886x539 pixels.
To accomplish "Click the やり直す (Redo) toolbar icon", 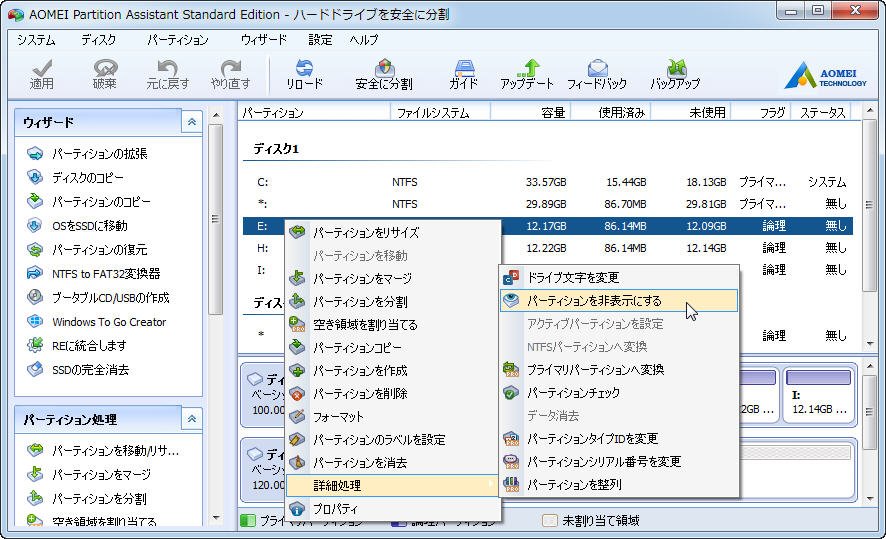I will [x=231, y=75].
